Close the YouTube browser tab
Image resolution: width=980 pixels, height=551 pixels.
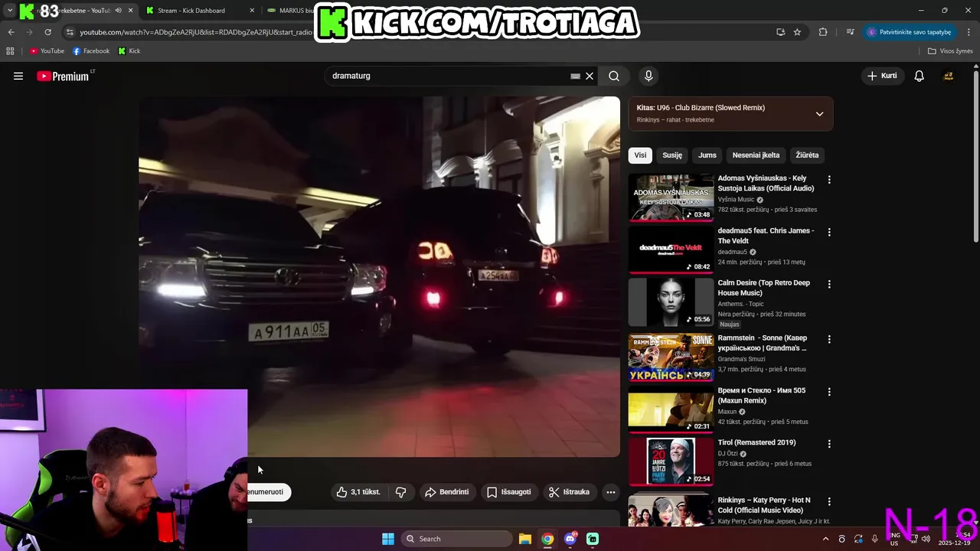pyautogui.click(x=131, y=11)
